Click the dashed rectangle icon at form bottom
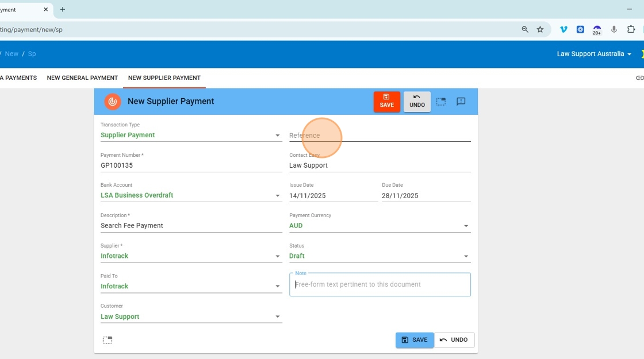 click(x=108, y=340)
